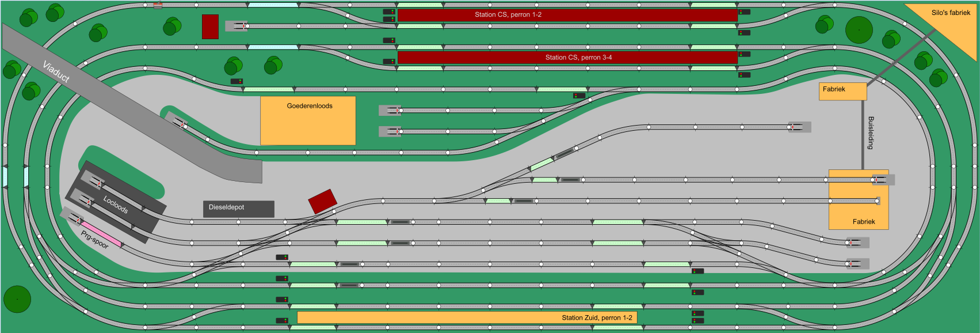Select the Station CS, perron 3-4 platform
Image resolution: width=980 pixels, height=333 pixels.
pos(567,58)
